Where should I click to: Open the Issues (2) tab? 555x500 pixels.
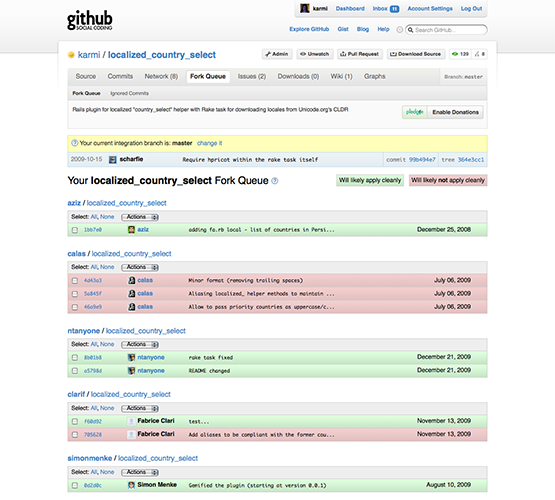click(252, 76)
